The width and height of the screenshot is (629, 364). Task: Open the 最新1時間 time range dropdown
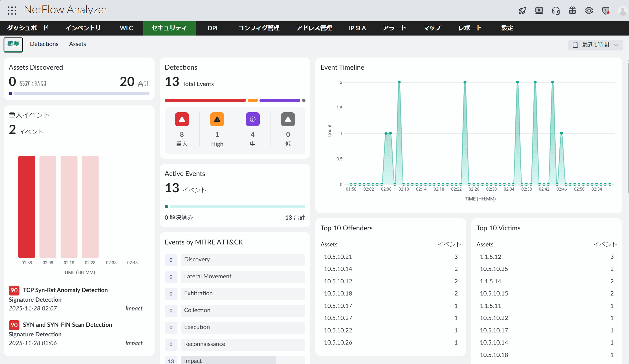click(x=596, y=45)
